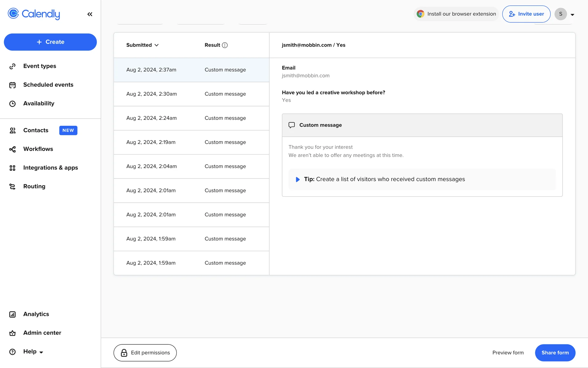
Task: Click the Availability clock icon
Action: tap(12, 104)
